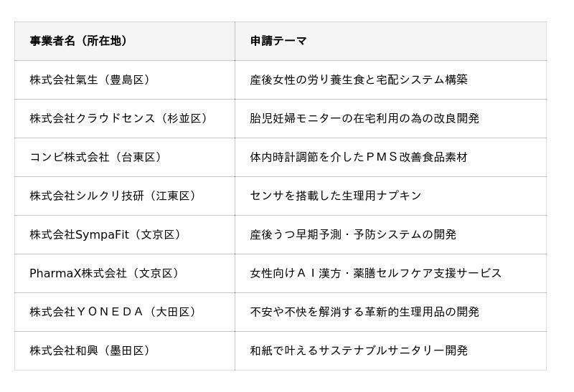Click 不安や不快を解消する革新的生理用品の開発 text

pos(364,312)
